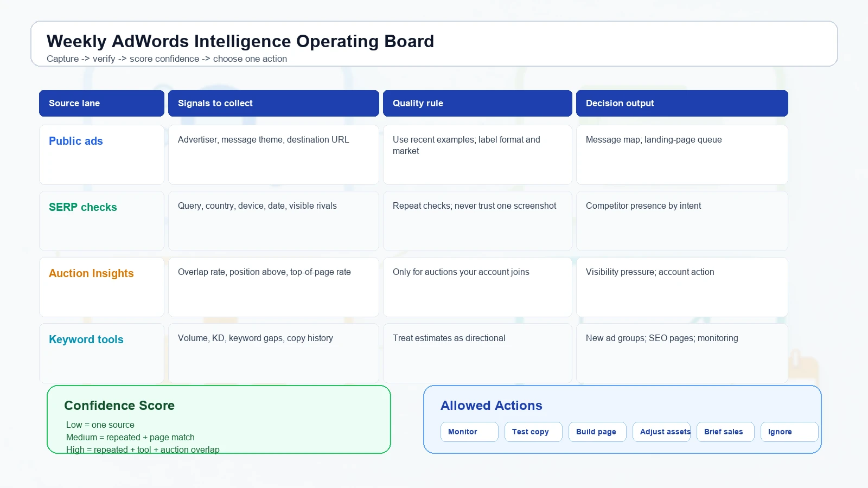Select the Brief sales action
This screenshot has height=488, width=868.
(725, 432)
